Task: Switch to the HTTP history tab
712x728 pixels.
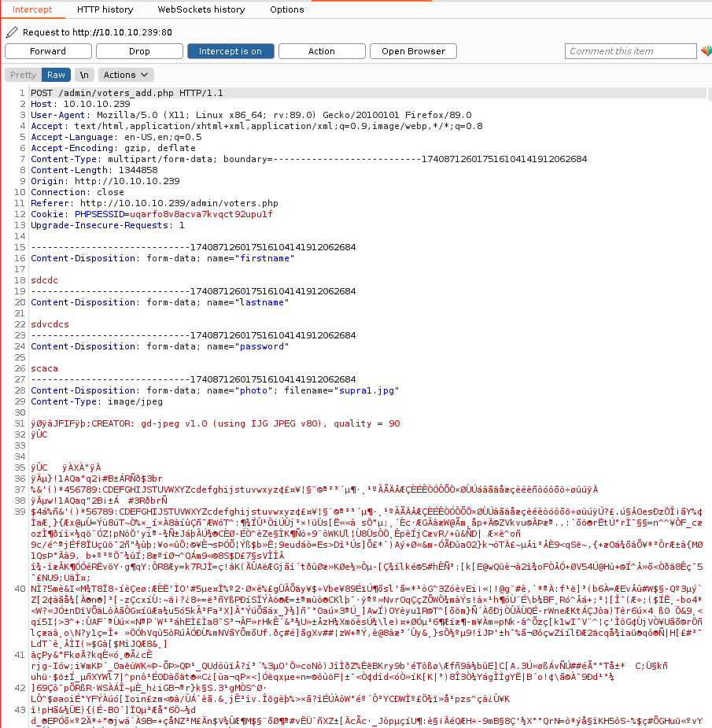Action: coord(105,9)
